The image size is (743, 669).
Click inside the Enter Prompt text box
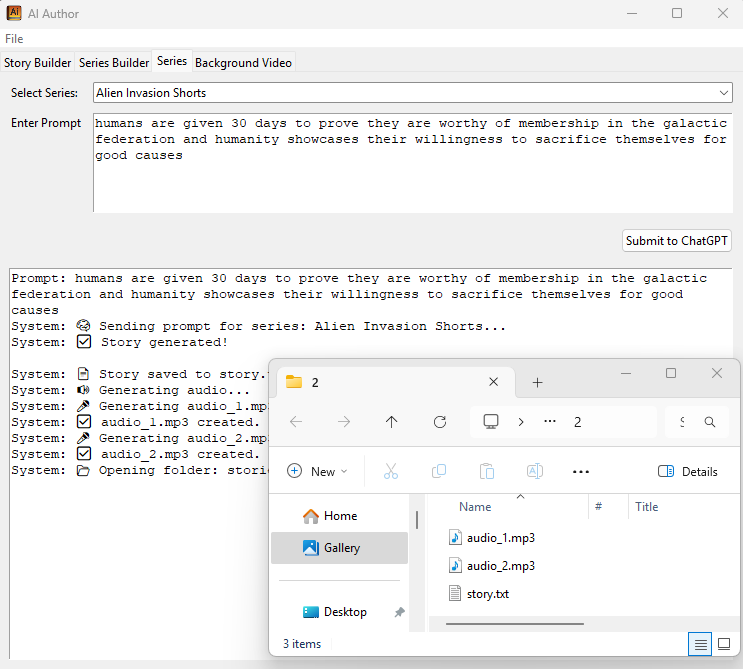click(x=413, y=163)
